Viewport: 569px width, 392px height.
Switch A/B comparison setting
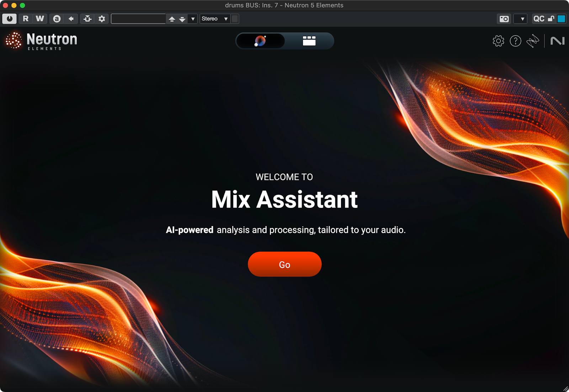click(57, 19)
